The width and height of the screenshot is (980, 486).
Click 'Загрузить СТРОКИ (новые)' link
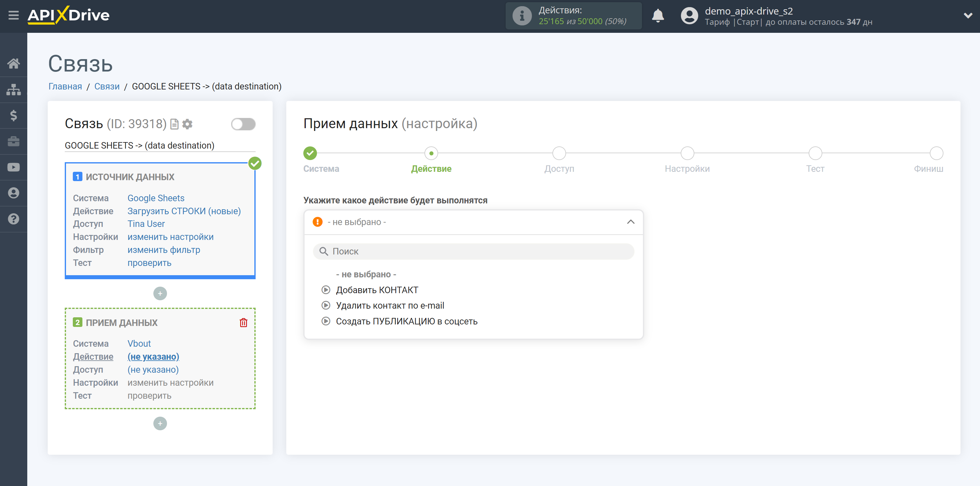click(x=184, y=211)
